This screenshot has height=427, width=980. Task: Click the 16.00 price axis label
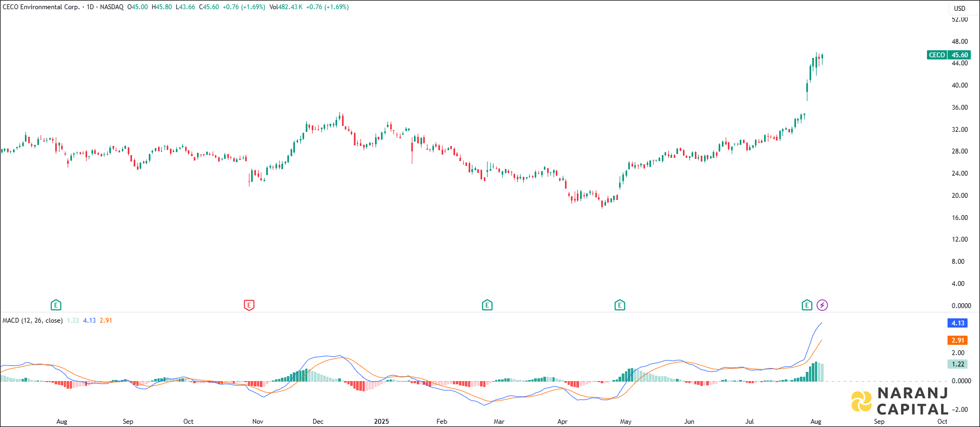959,218
